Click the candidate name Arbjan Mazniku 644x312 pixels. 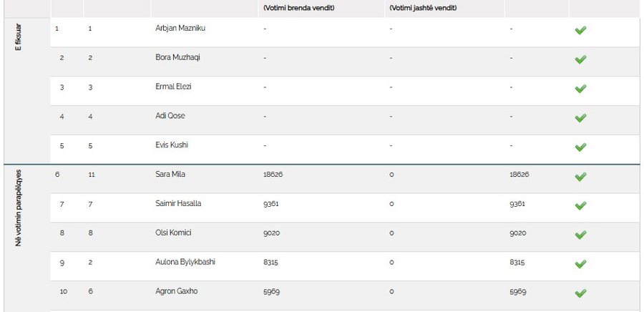(180, 29)
